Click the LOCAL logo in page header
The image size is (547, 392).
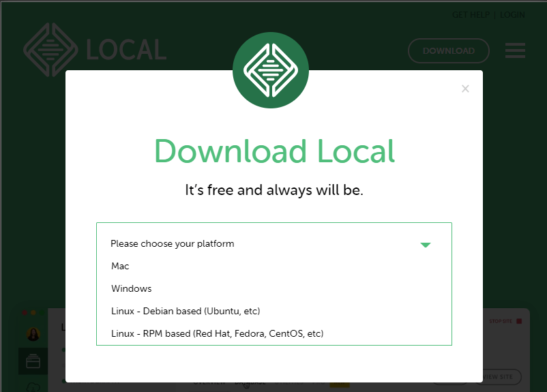pyautogui.click(x=95, y=50)
